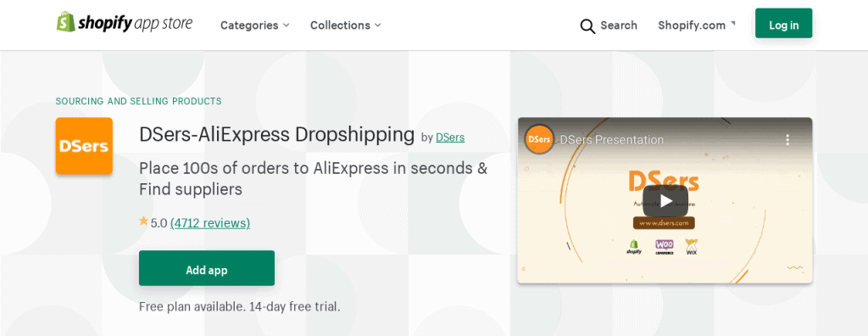Click the Search menu text
868x336 pixels.
click(618, 25)
